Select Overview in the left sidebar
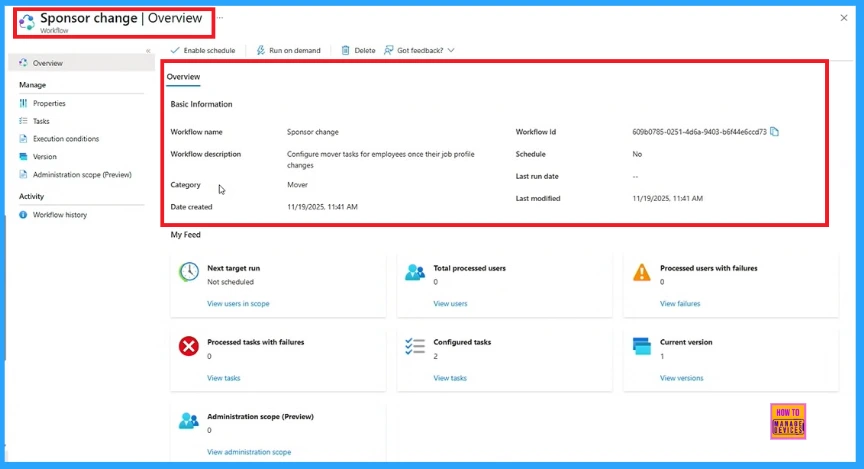Image resolution: width=864 pixels, height=469 pixels. [81, 63]
